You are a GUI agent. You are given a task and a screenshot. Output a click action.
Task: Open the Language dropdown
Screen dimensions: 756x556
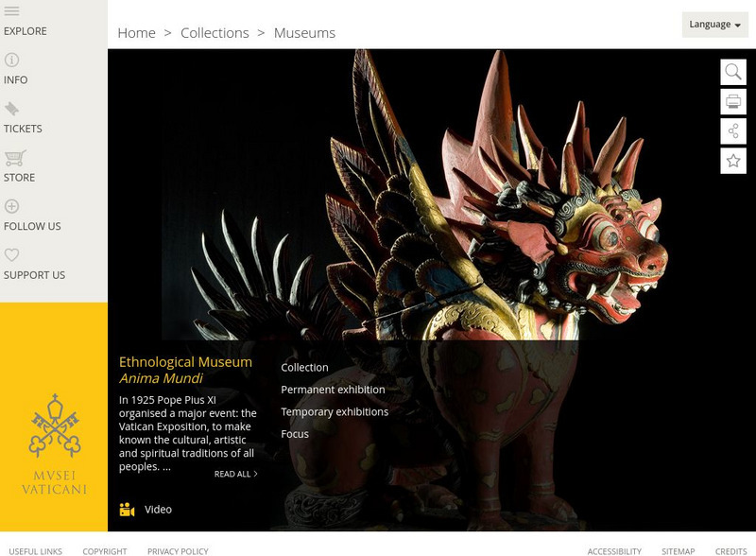coord(713,24)
